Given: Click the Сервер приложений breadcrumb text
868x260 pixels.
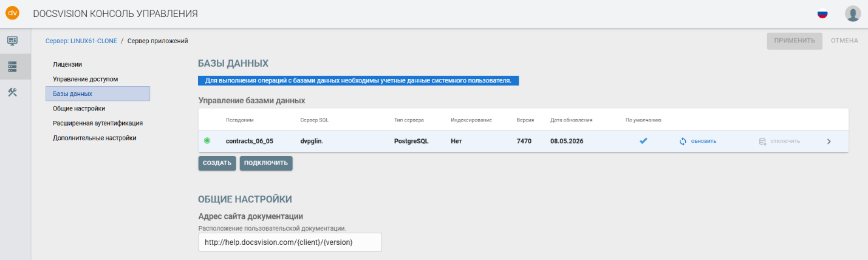Looking at the screenshot, I should (x=158, y=41).
